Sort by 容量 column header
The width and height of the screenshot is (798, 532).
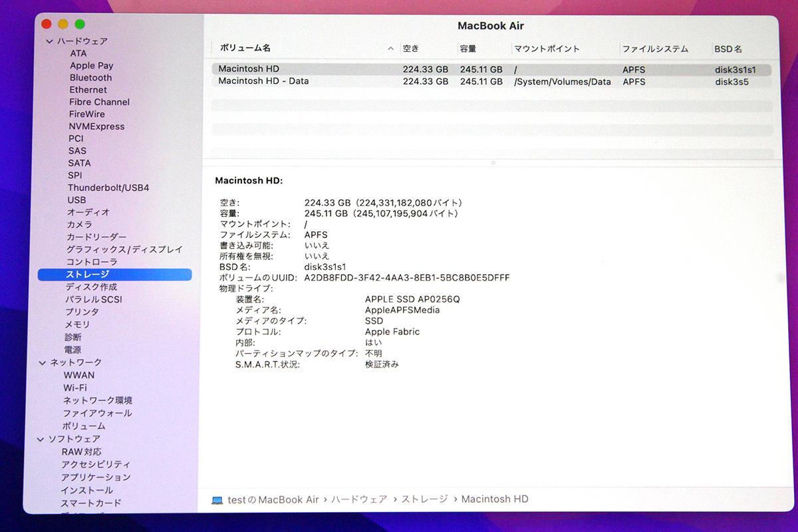pos(468,49)
